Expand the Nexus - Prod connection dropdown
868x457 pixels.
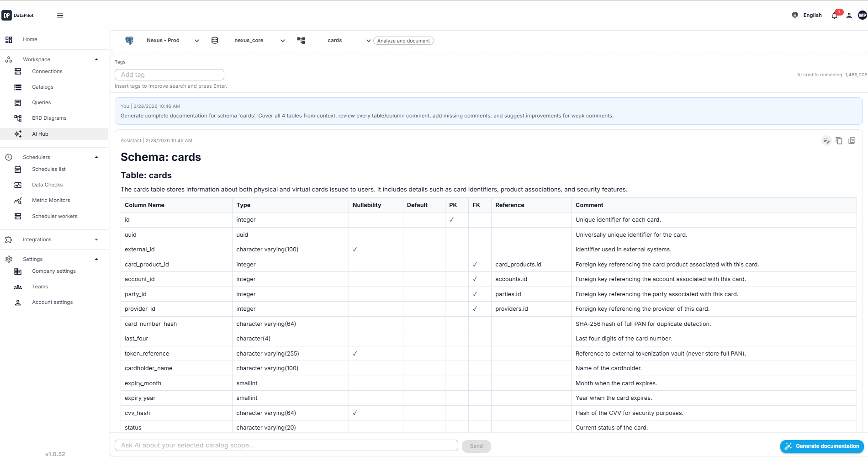coord(197,40)
